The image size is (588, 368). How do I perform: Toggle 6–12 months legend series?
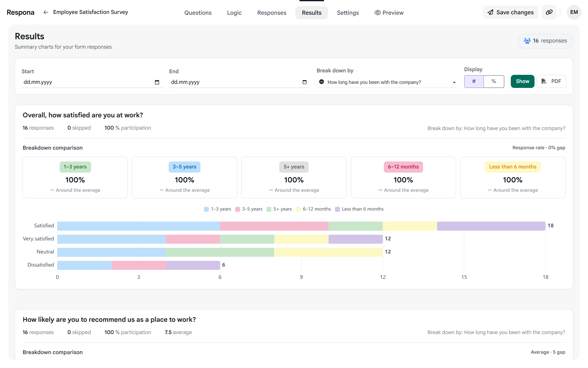pyautogui.click(x=313, y=209)
